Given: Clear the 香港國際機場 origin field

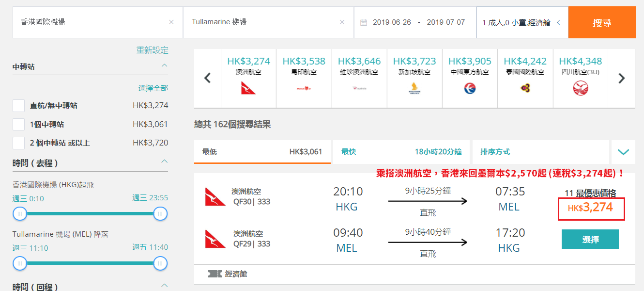Looking at the screenshot, I should (171, 22).
